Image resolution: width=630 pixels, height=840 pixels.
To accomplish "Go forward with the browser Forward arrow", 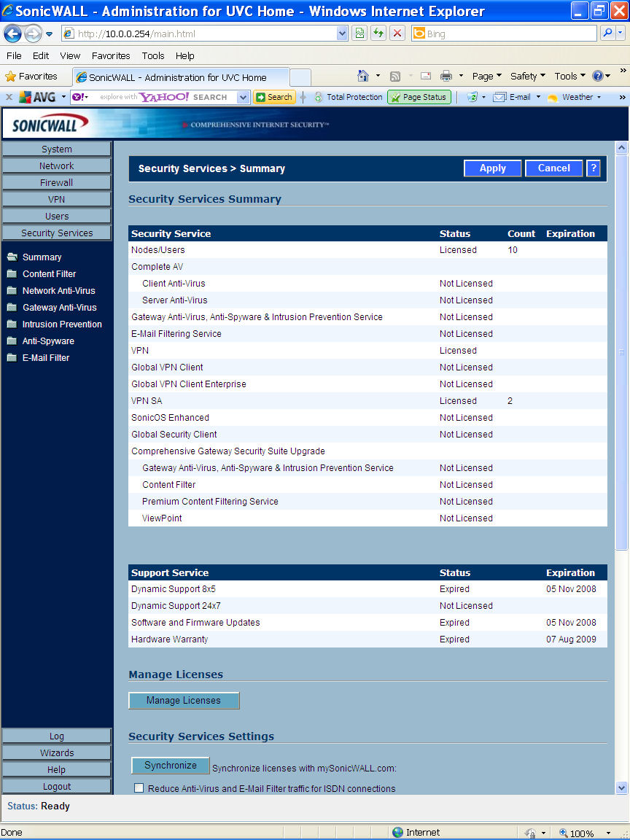I will point(34,34).
